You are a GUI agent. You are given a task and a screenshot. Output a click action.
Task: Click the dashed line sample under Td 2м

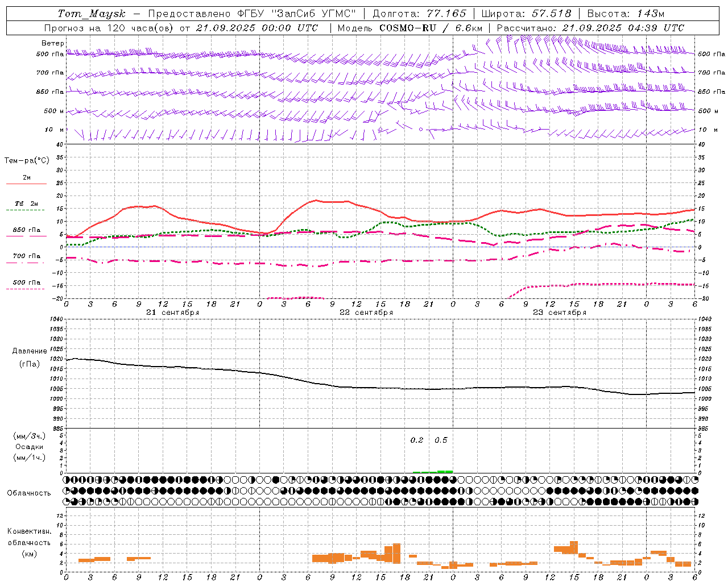(26, 210)
